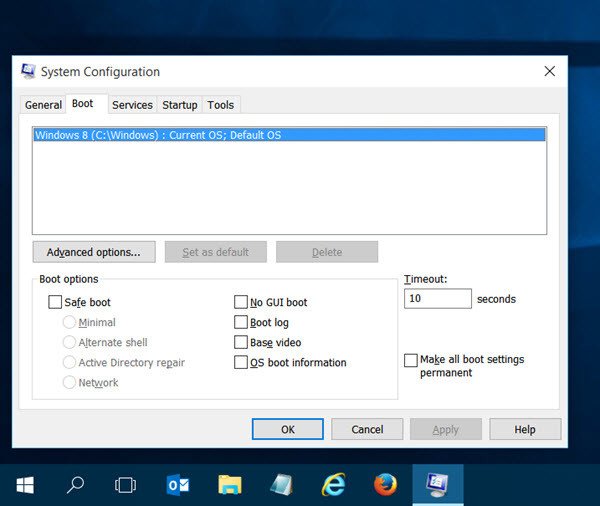This screenshot has width=600, height=506.
Task: Open Firefox from the taskbar
Action: (x=385, y=485)
